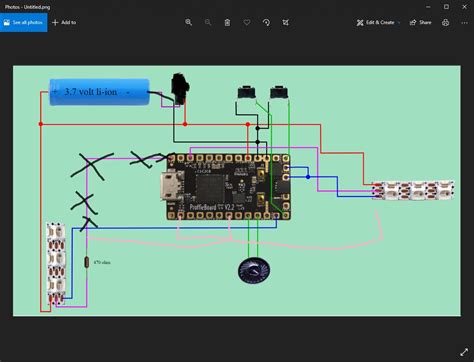Click the 3.7 volt li-ion battery image
474x362 pixels.
coord(99,92)
